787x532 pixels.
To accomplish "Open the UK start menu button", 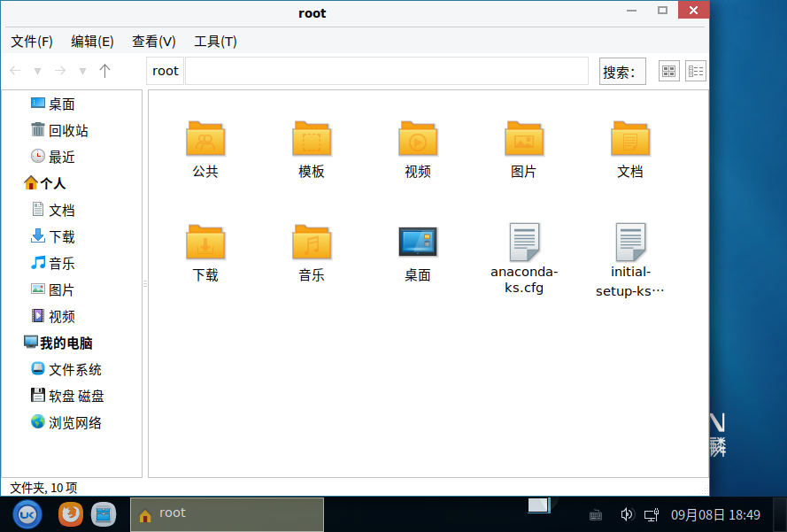I will 27,513.
